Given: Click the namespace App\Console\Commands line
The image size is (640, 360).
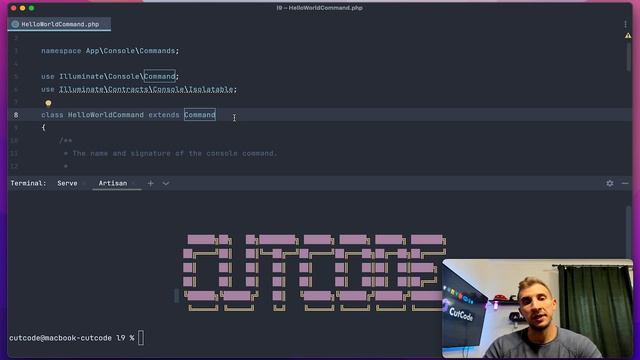Looking at the screenshot, I should 110,51.
